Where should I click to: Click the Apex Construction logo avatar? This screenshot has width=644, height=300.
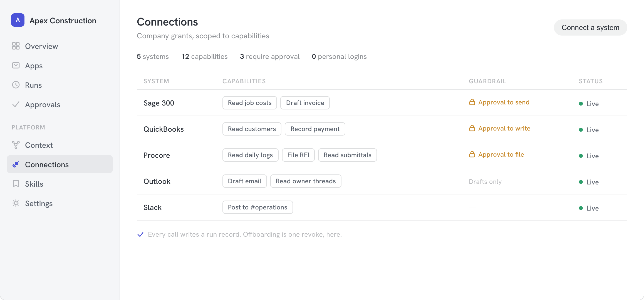(18, 20)
